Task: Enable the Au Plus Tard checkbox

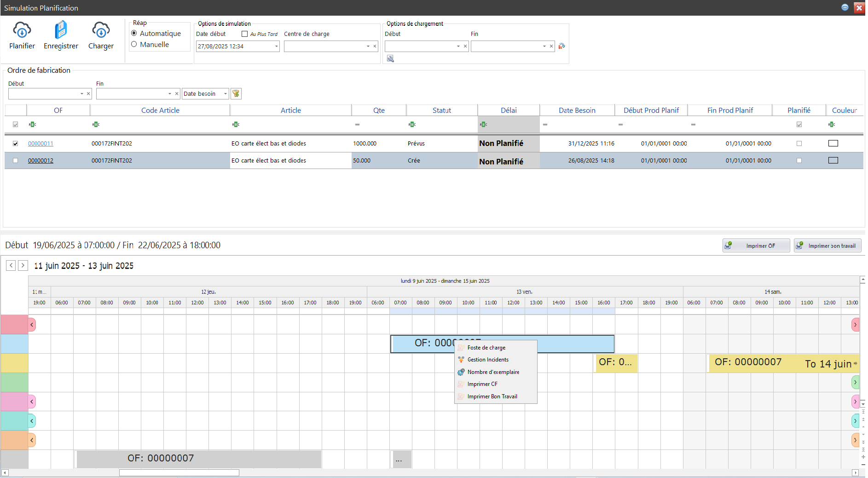Action: (245, 34)
